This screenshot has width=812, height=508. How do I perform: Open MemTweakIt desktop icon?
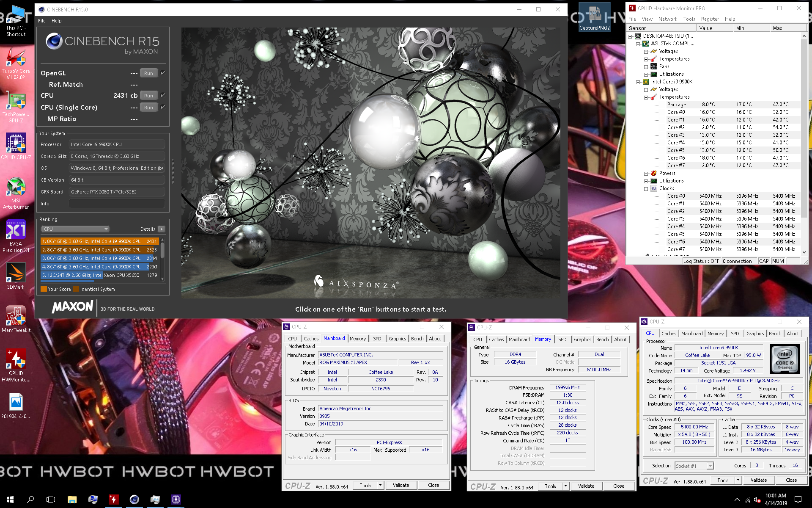coord(16,319)
